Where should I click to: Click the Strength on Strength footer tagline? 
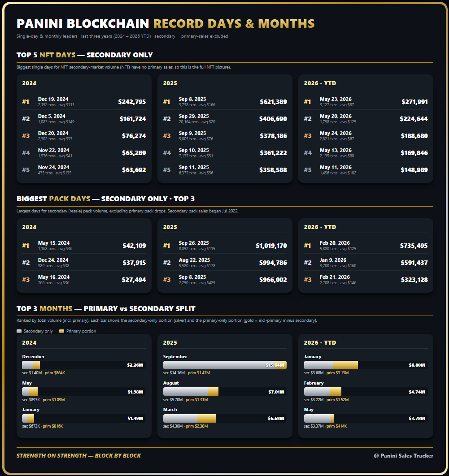pos(78,456)
